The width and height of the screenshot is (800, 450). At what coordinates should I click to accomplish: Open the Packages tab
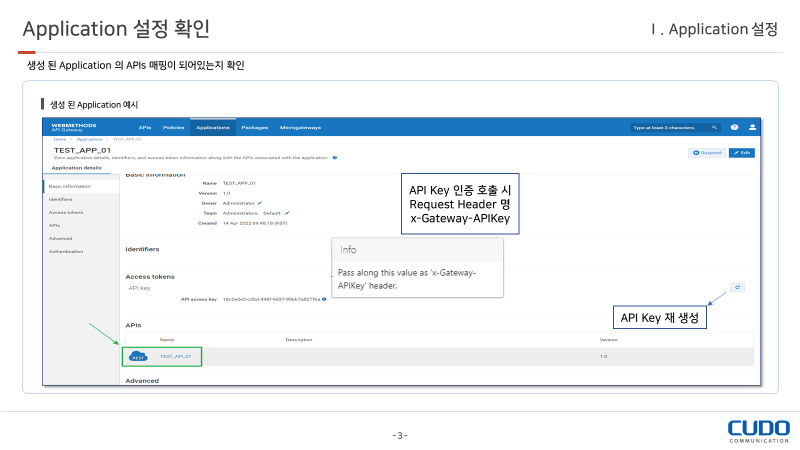(x=254, y=128)
